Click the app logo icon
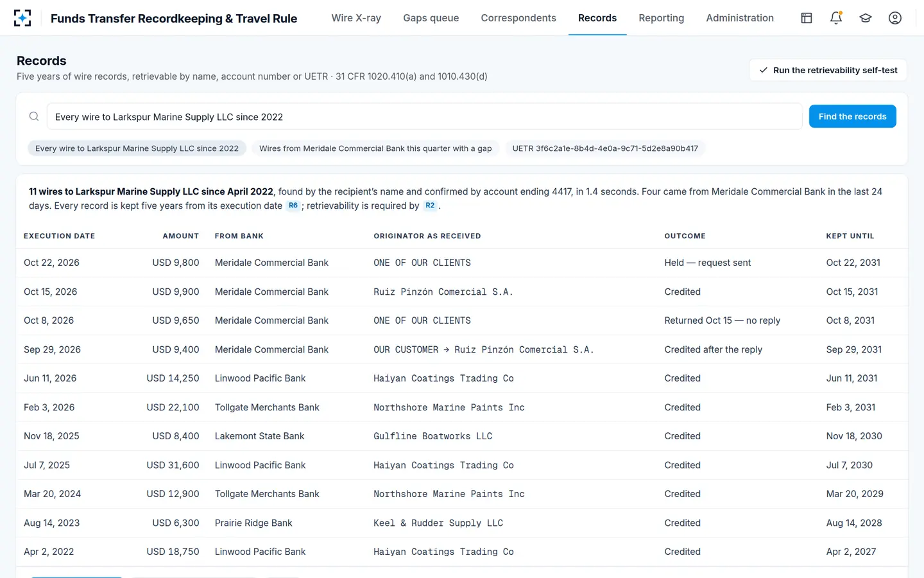 click(x=22, y=18)
